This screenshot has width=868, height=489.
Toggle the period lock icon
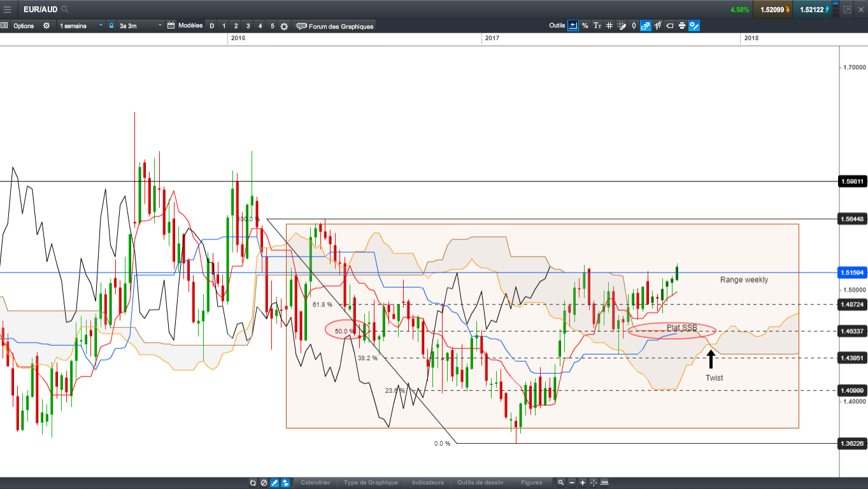[111, 25]
